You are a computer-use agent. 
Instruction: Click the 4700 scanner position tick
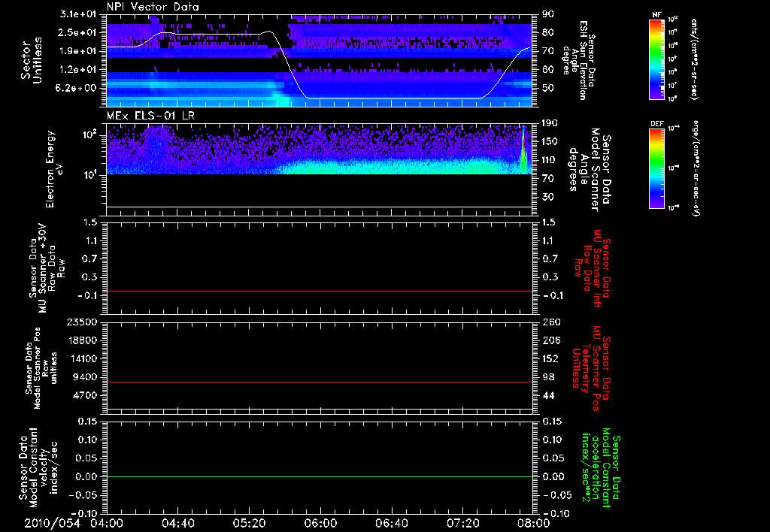86,395
